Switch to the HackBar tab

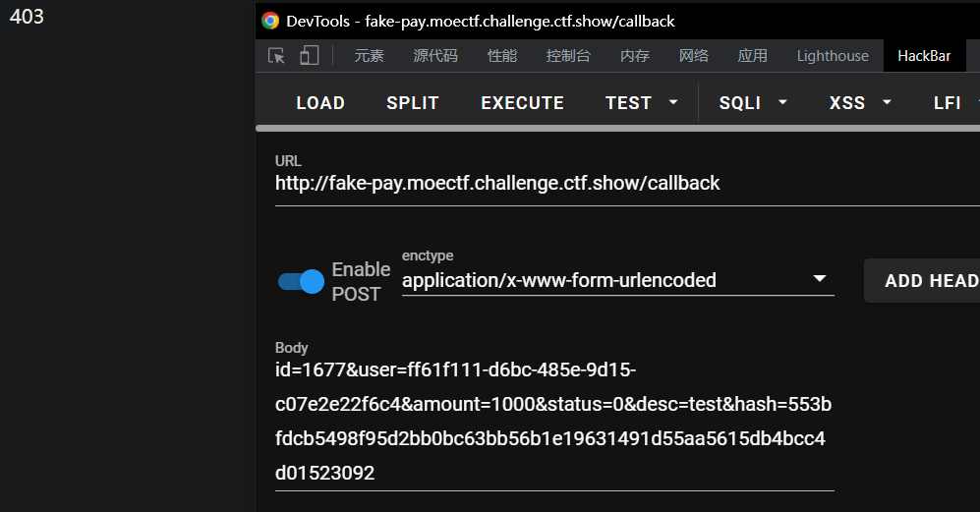(924, 56)
